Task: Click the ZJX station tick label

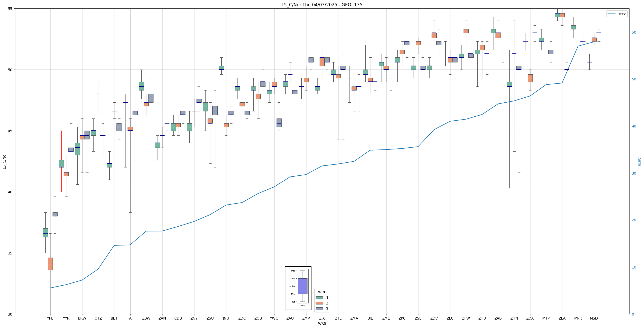Action: click(322, 318)
